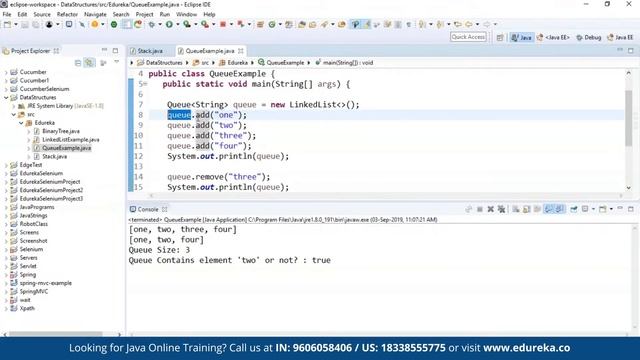Switch to the Java perspective

coord(522,38)
